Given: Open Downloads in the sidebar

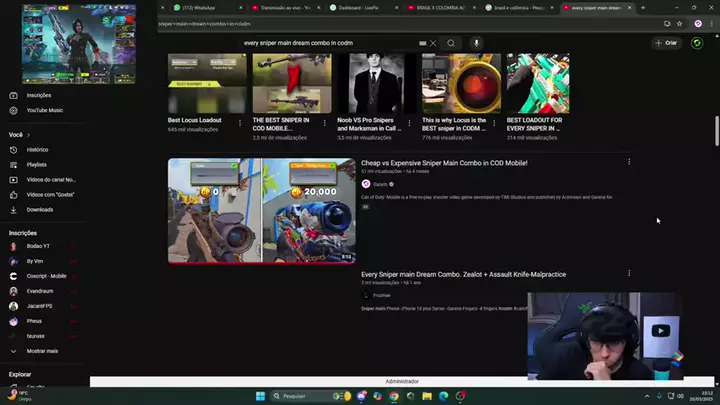Looking at the screenshot, I should [40, 209].
